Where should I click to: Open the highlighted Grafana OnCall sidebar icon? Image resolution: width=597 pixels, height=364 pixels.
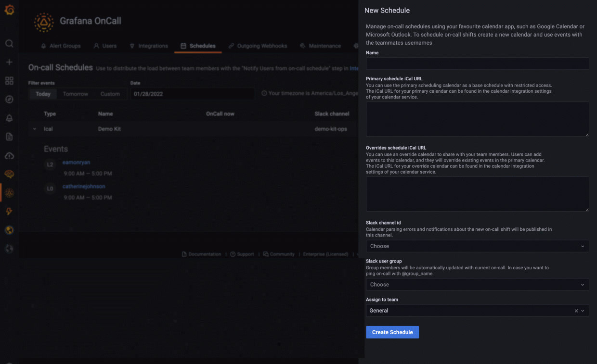(x=9, y=192)
